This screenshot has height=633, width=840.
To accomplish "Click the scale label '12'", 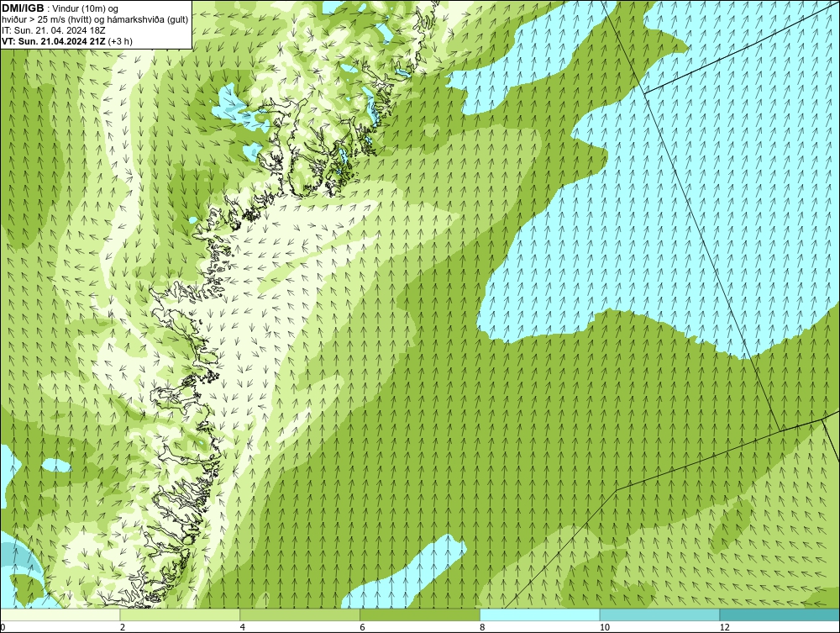I will tap(725, 627).
